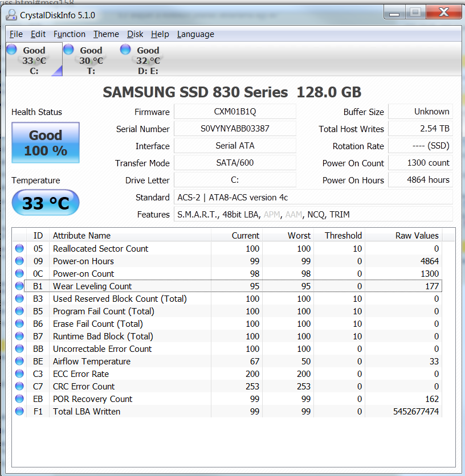Click the status icon for POR Recovery Count

point(19,399)
